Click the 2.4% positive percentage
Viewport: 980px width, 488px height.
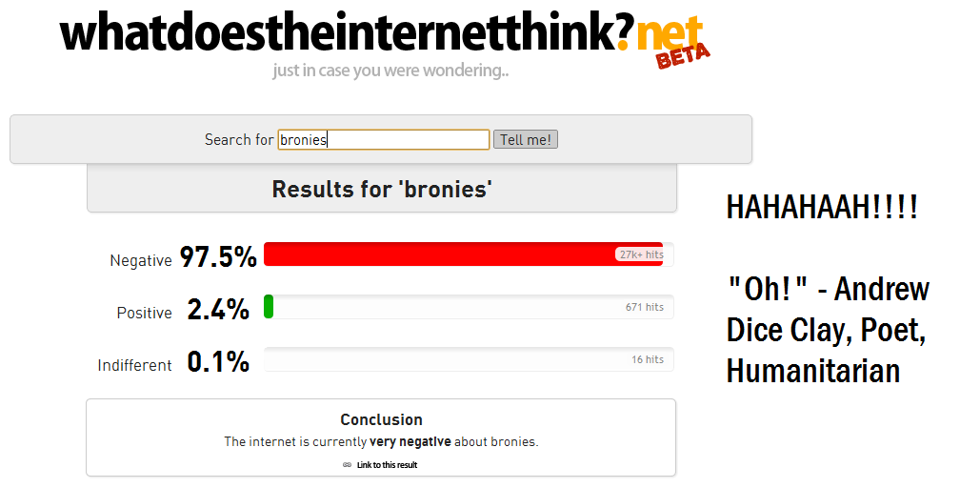(218, 310)
